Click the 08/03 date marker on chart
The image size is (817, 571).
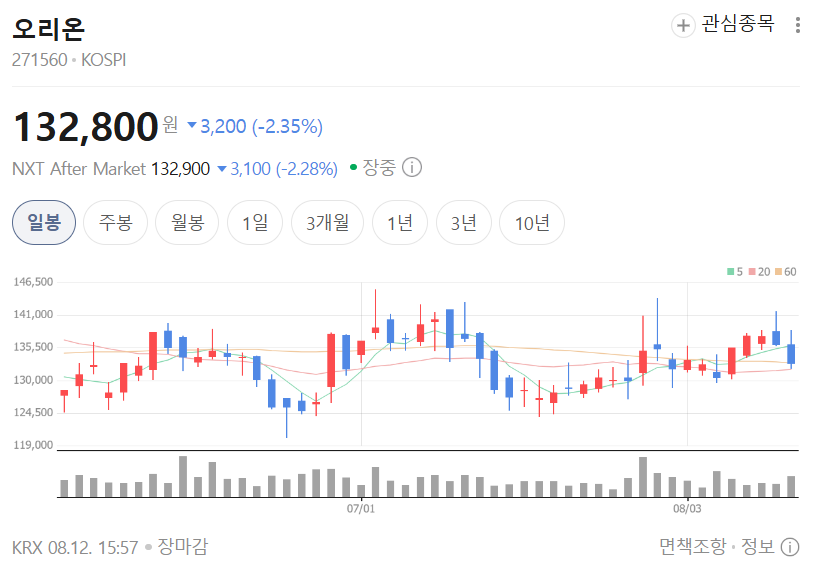[687, 508]
